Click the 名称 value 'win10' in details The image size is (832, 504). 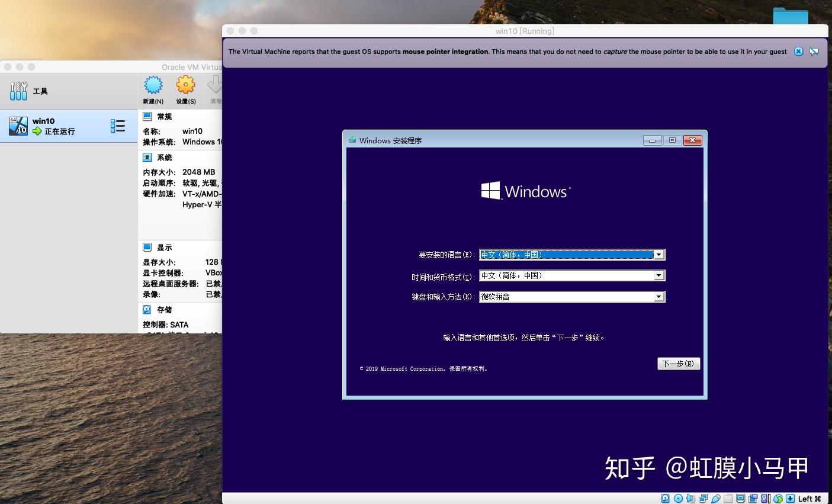point(192,131)
